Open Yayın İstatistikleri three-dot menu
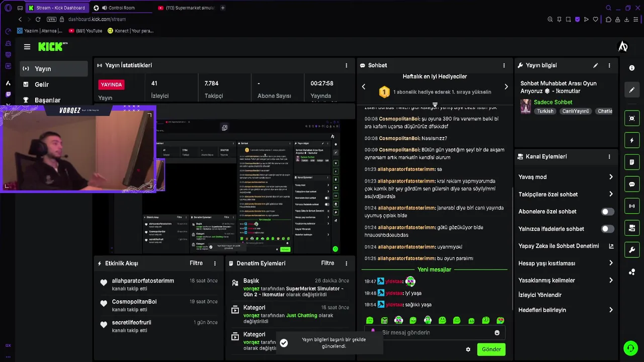644x362 pixels. click(x=346, y=65)
